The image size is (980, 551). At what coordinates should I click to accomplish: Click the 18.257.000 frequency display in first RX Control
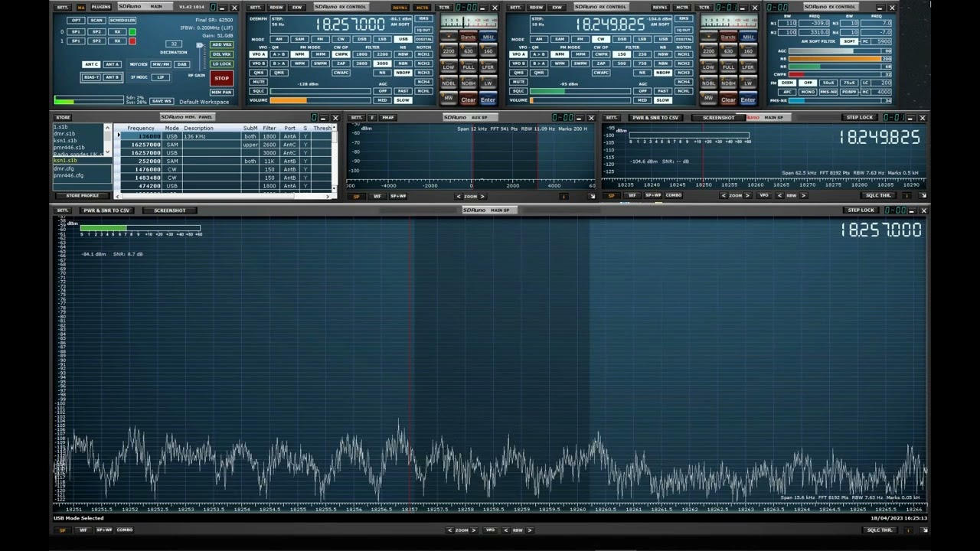click(x=350, y=25)
